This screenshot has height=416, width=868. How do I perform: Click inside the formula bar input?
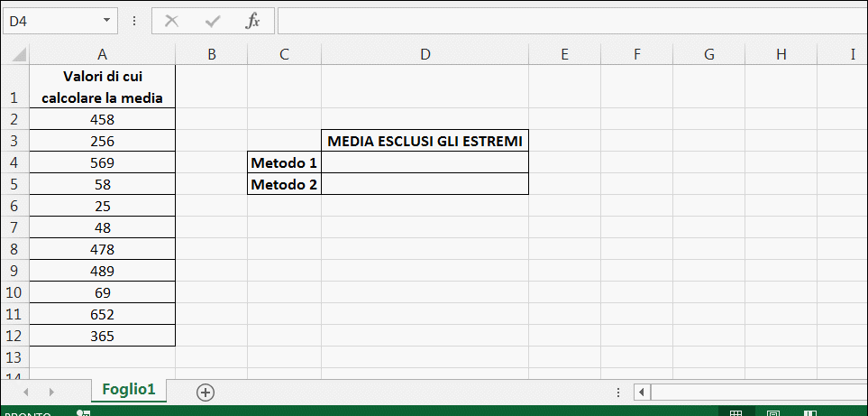[572, 21]
